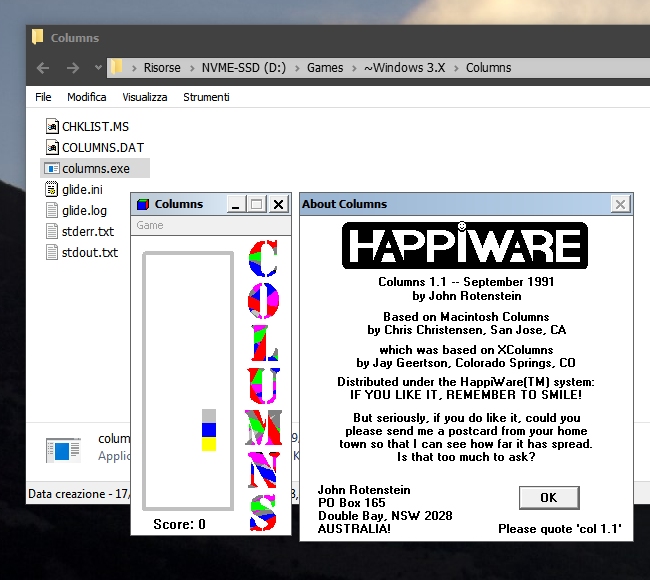Select the glide.ini file name
This screenshot has height=580, width=650.
(82, 189)
